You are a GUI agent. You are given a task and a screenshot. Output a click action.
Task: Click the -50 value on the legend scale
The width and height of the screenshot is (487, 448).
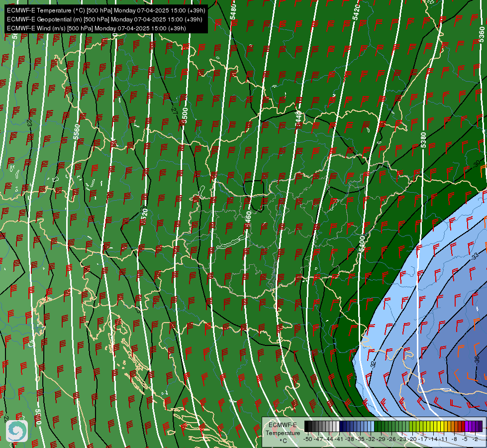coord(307,439)
